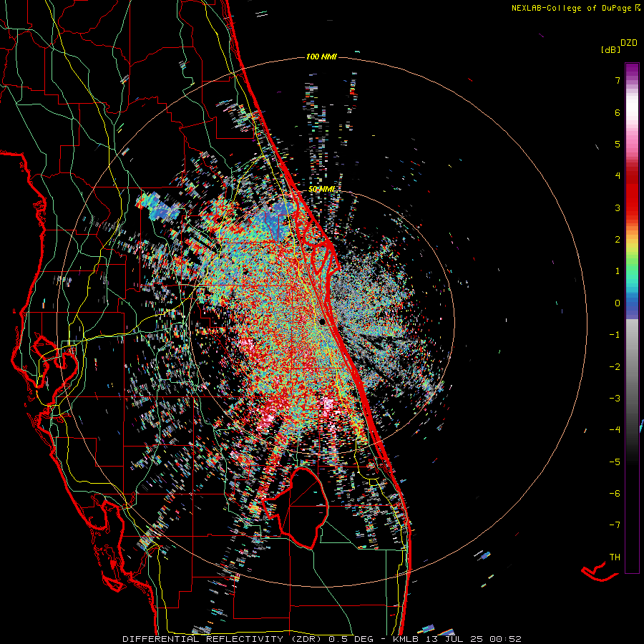Viewport: 644px width, 644px height.
Task: Click the 1 value on the color scale
Action: click(618, 271)
